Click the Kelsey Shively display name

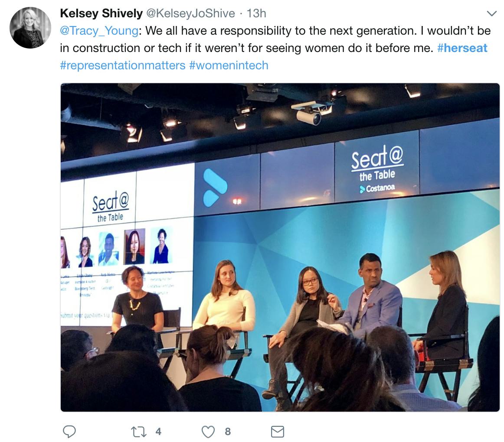coord(101,13)
